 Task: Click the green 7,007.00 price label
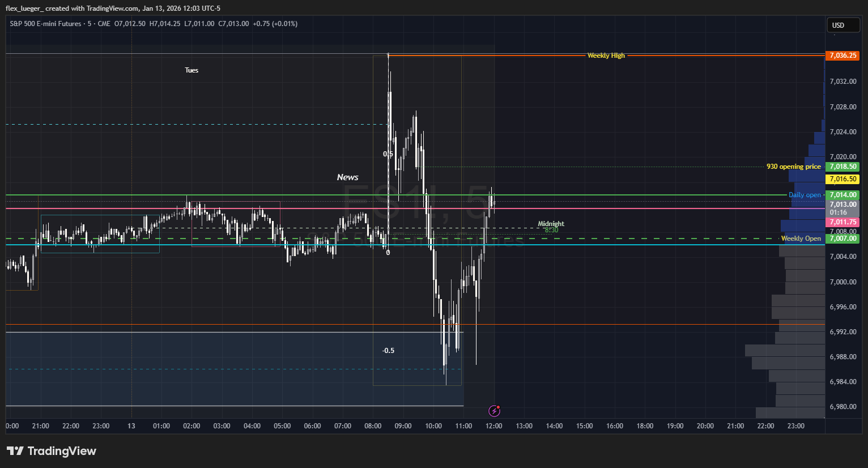point(843,239)
